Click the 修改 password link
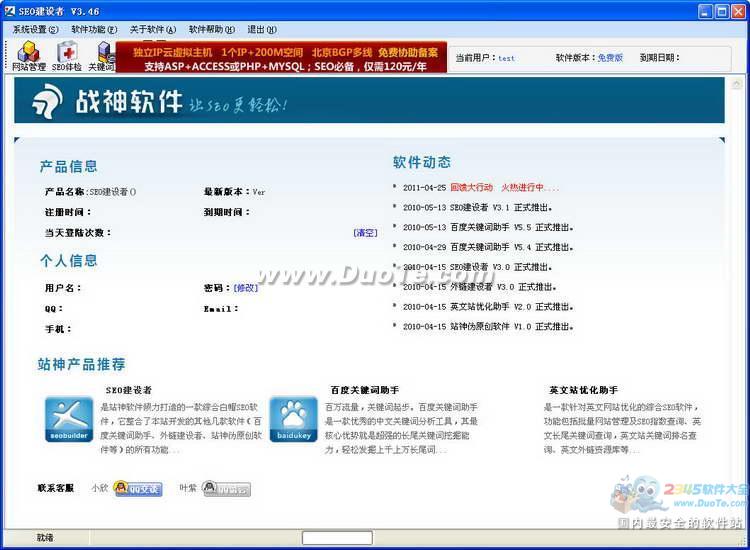Viewport: 750px width, 550px height. (246, 288)
